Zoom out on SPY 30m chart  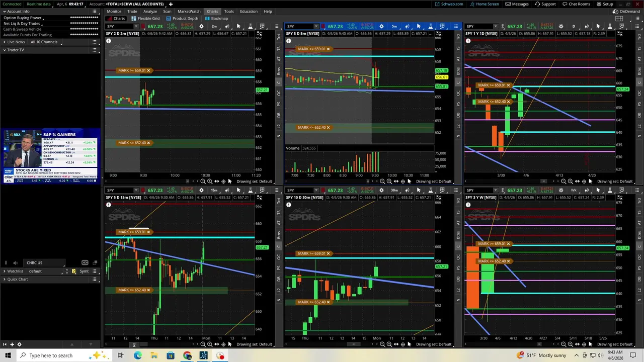[383, 344]
